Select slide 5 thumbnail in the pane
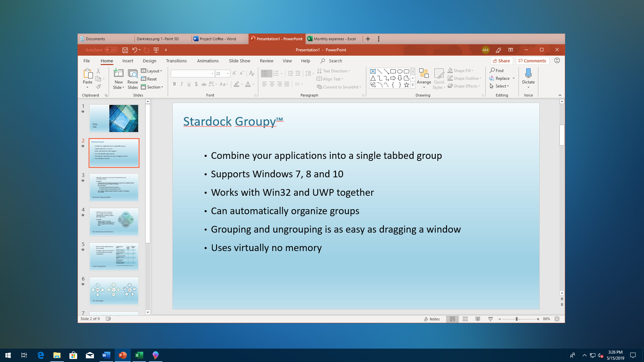 click(114, 256)
